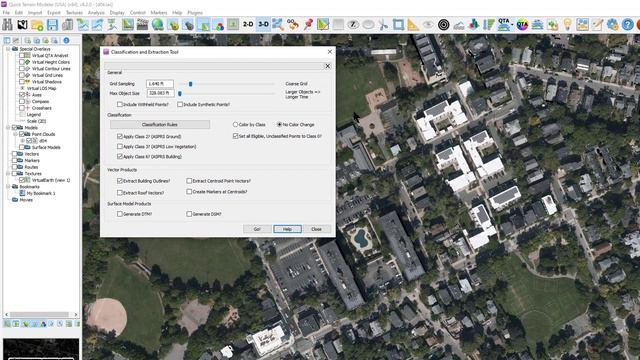Click the eye visibility toolbar icon
Viewport: 640px width, 360px height.
(428, 25)
